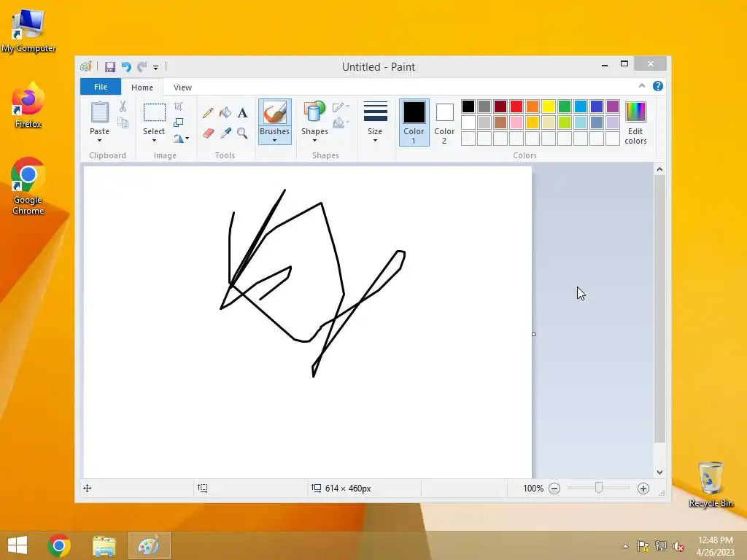Click the Brushes tool icon
Viewport: 747px width, 560px height.
click(x=275, y=113)
